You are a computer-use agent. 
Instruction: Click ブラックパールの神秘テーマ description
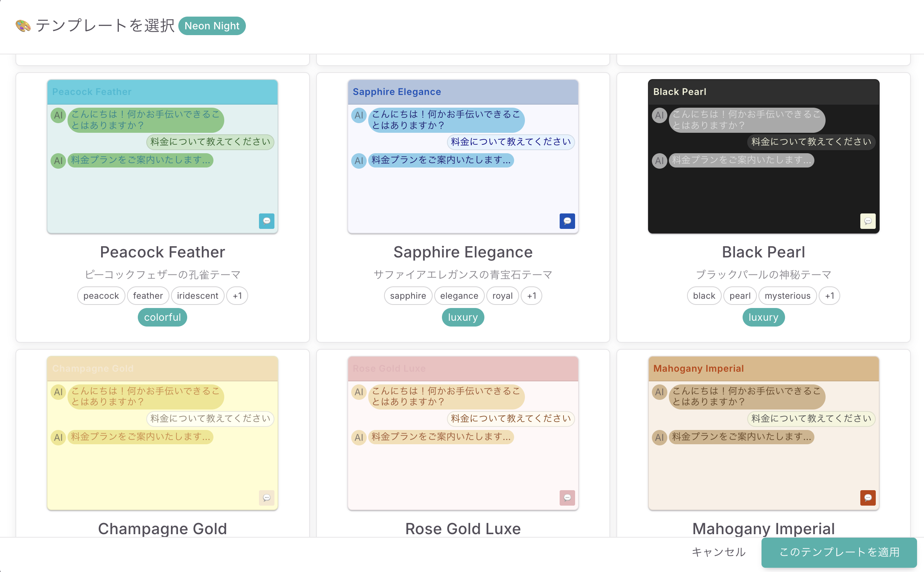coord(763,275)
